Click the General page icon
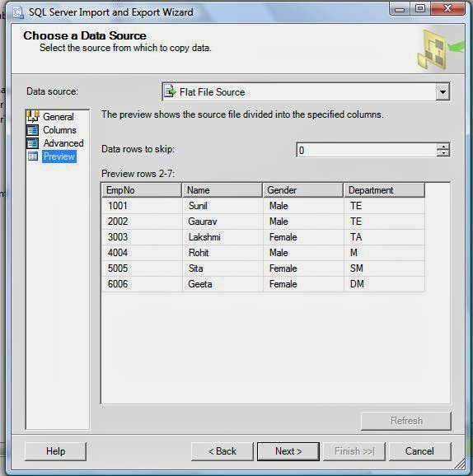The image size is (473, 476). [33, 117]
